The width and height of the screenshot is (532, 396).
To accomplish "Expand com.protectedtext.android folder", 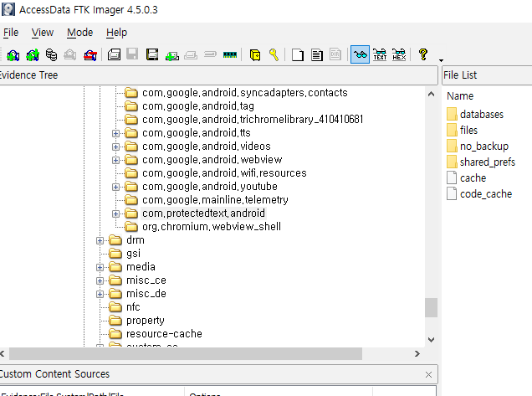I will (x=115, y=214).
